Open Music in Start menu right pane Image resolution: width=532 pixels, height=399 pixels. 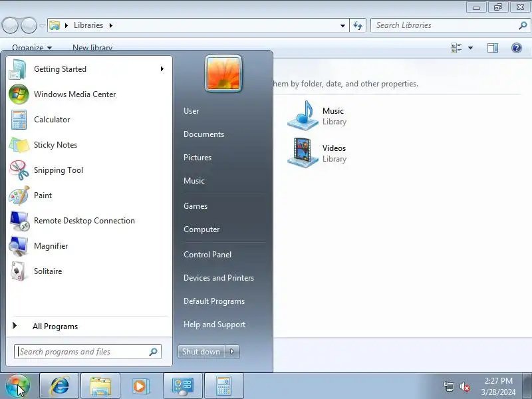click(194, 181)
